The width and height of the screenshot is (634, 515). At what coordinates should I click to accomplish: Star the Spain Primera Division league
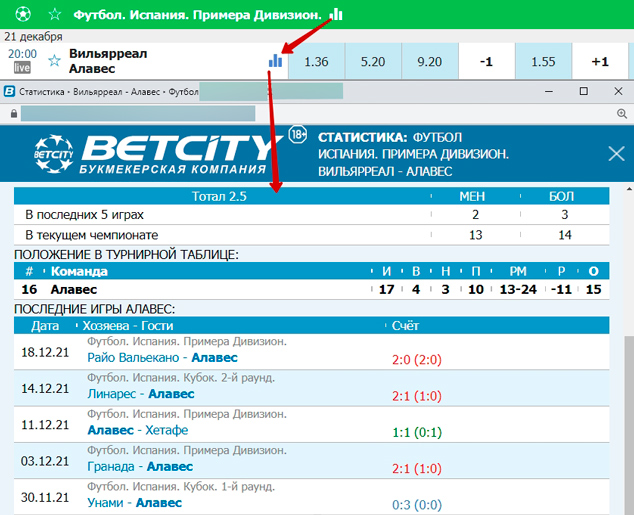55,15
